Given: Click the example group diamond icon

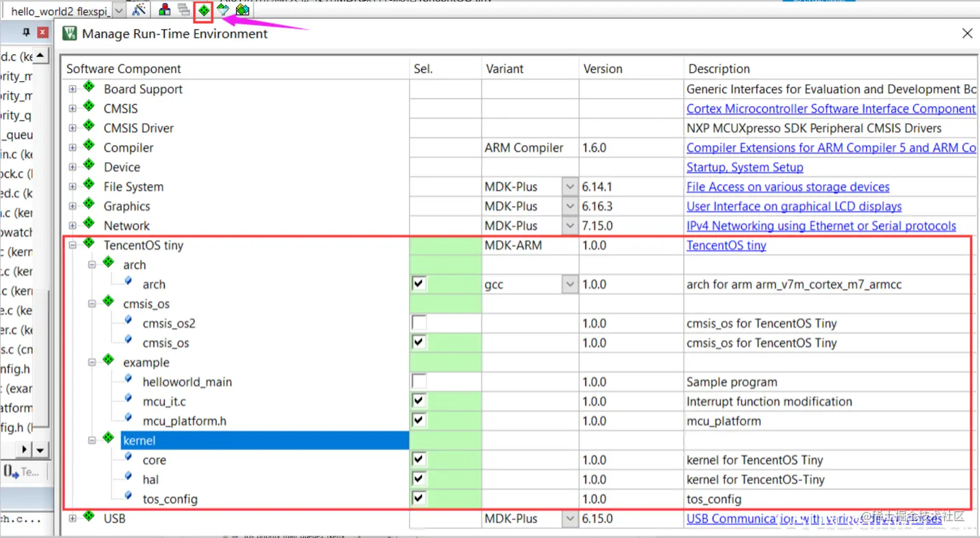Looking at the screenshot, I should tap(109, 360).
